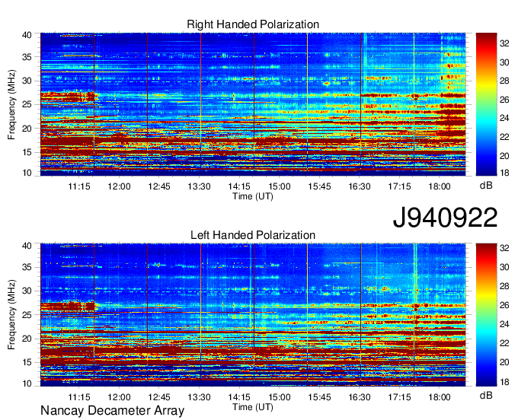The height and width of the screenshot is (420, 518).
Task: Click the 18:00 time tick on Left Handed plot
Action: (x=440, y=397)
